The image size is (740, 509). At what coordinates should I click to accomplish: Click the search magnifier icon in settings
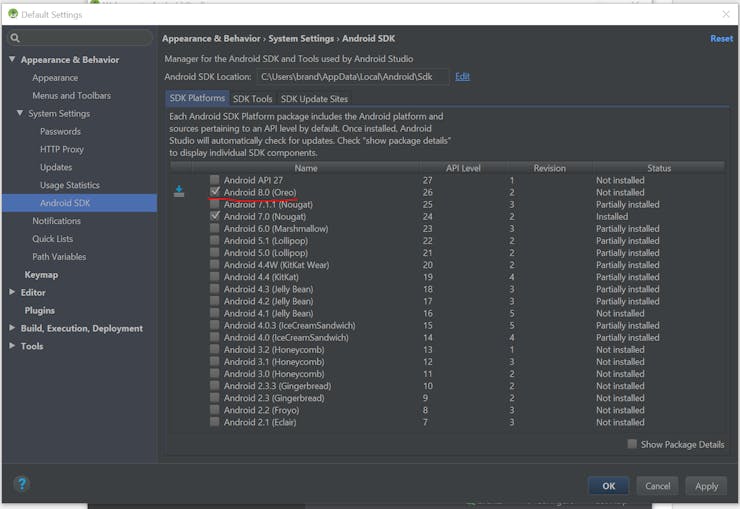tap(15, 38)
